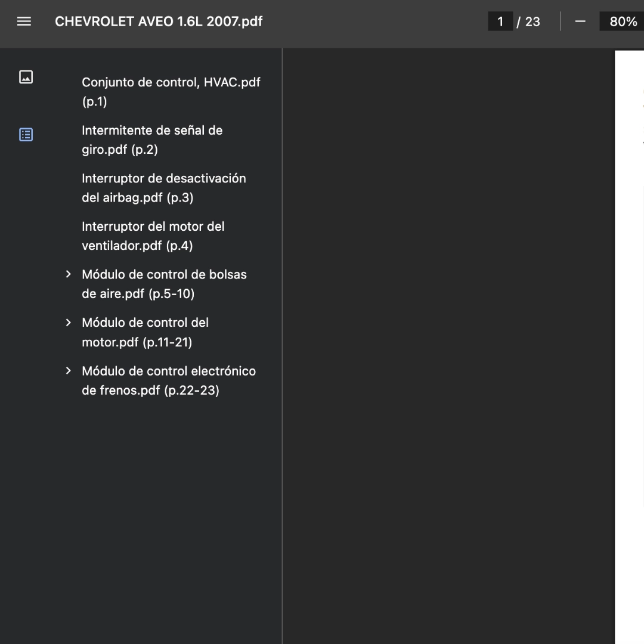Jump to Interruptor de desactivación del airbag.pdf
Image resolution: width=644 pixels, height=644 pixels.
[163, 188]
